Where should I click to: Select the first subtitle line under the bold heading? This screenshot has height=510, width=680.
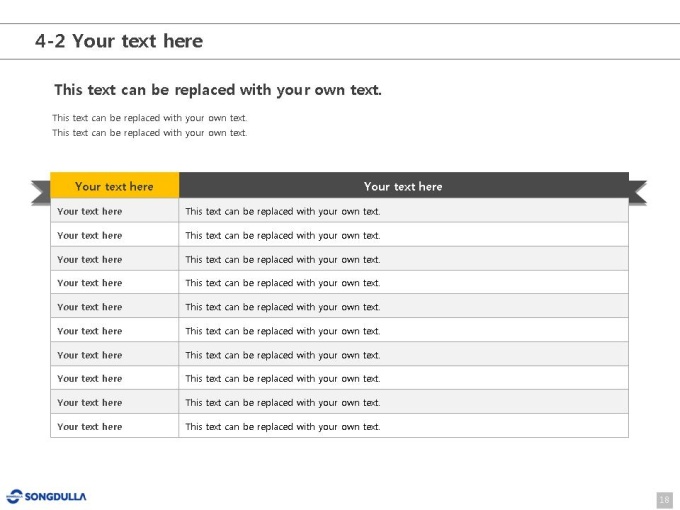(150, 118)
